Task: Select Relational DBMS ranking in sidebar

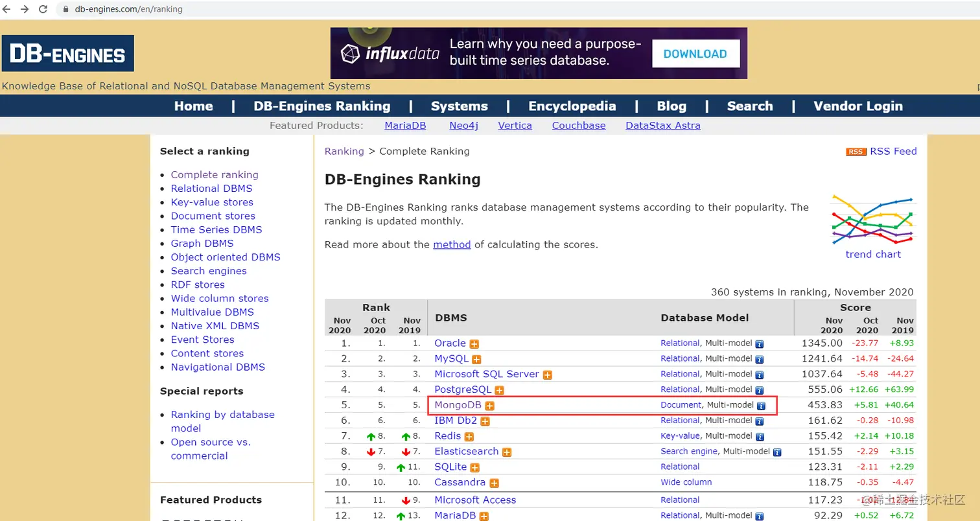Action: (x=211, y=189)
